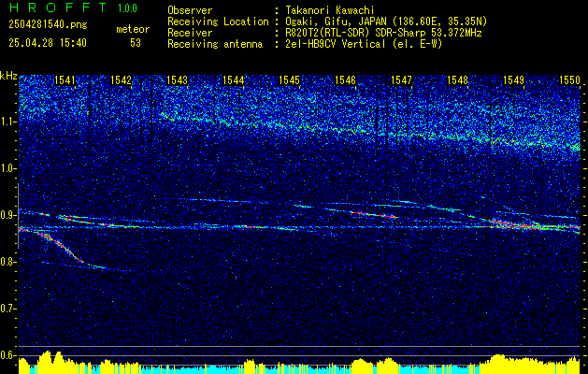Click location text Ogaki, Gifu, JAPAN
Viewport: 588px width, 374px height.
[x=336, y=22]
